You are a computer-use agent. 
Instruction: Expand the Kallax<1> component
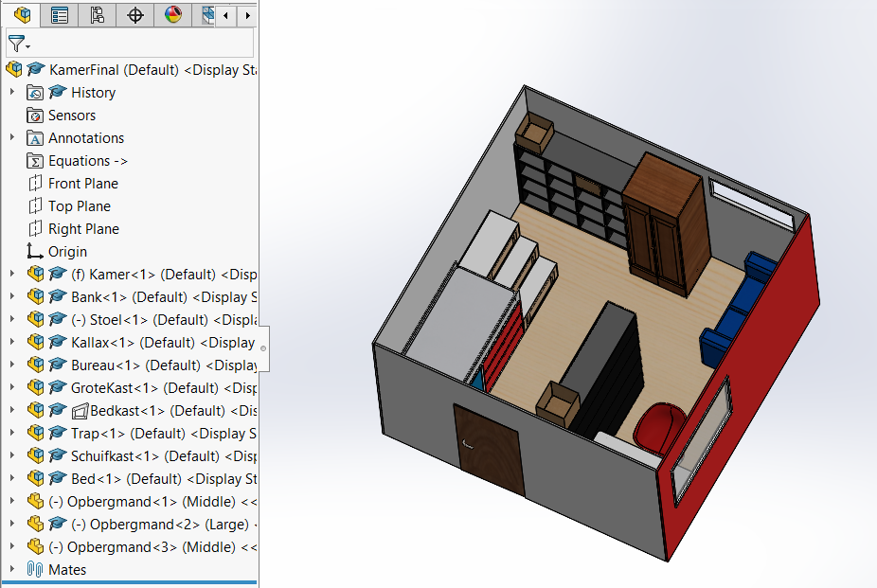(12, 342)
